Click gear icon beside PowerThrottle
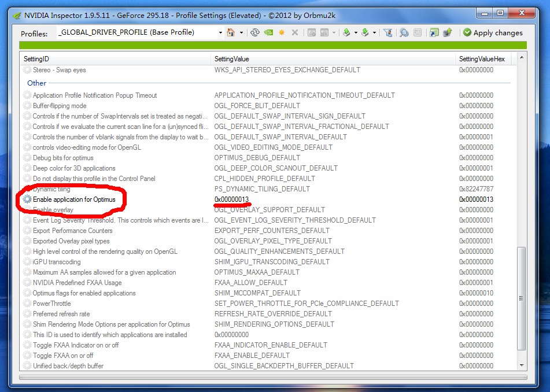 pos(27,304)
